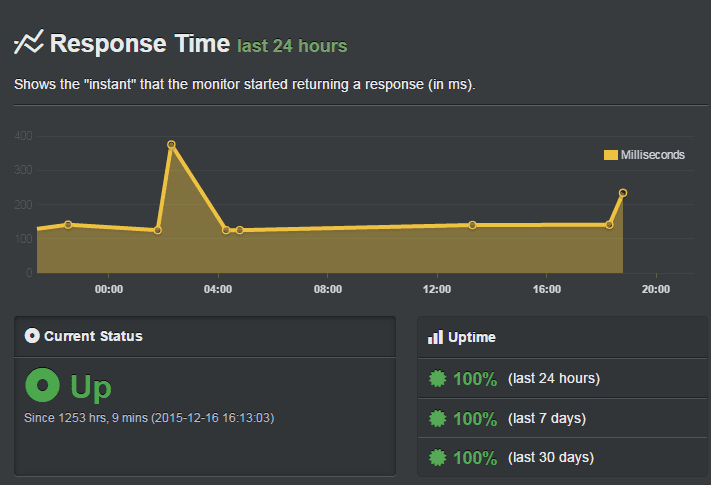Click the 100% value for last 7 days

click(476, 418)
